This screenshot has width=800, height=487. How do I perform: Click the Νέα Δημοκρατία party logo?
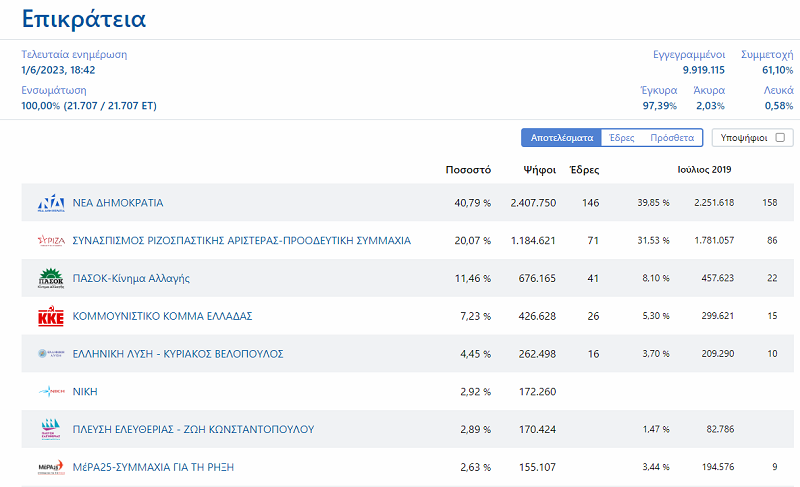51,203
